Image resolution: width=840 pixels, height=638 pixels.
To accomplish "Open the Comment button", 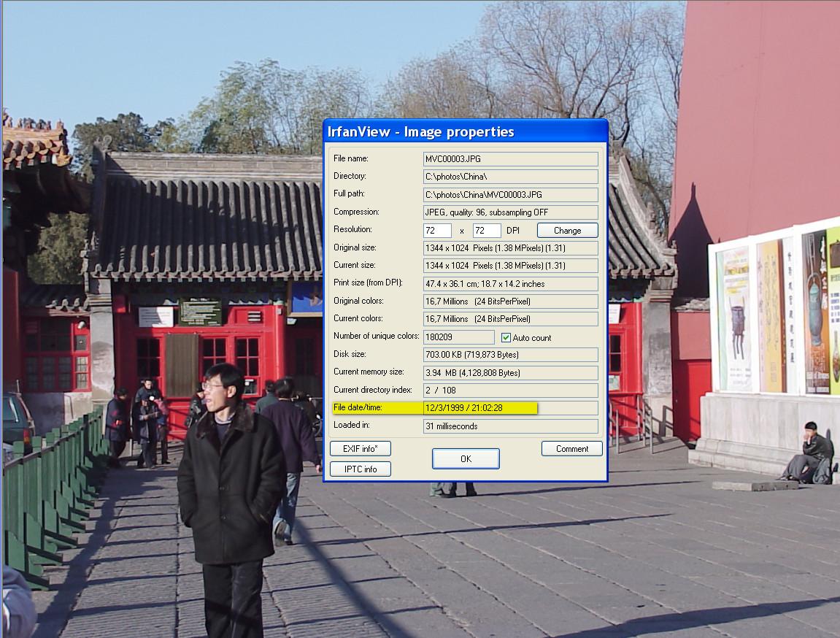I will (x=571, y=449).
